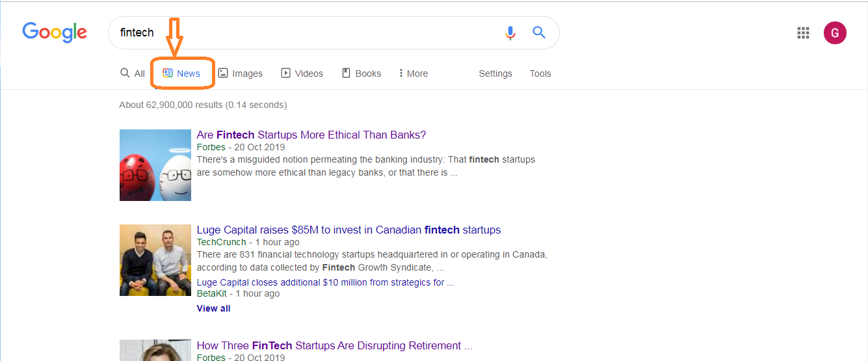Expand the More menu

[x=414, y=74]
